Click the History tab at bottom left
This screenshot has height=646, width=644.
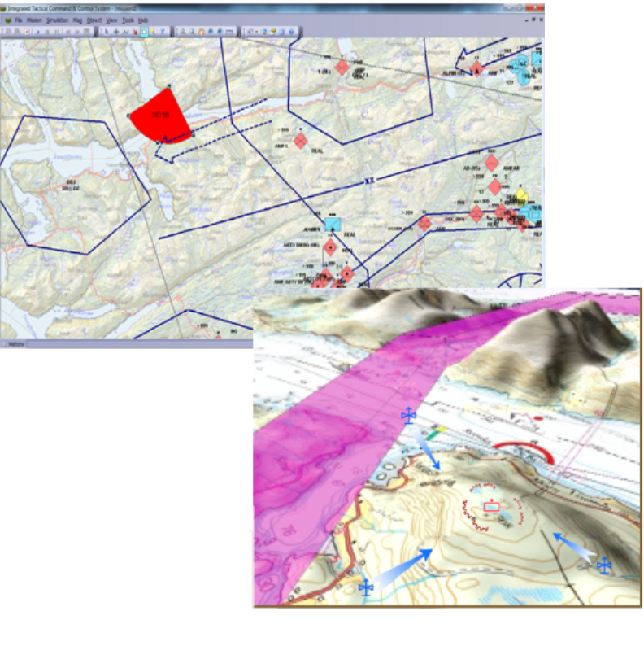[x=16, y=344]
